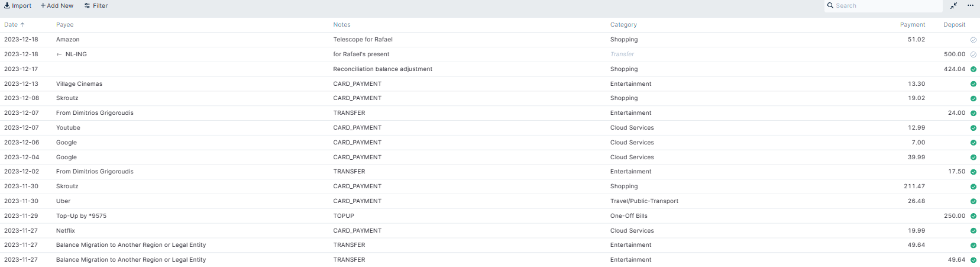The image size is (980, 267).
Task: Click the green checkmark on Youtube row
Action: [973, 128]
